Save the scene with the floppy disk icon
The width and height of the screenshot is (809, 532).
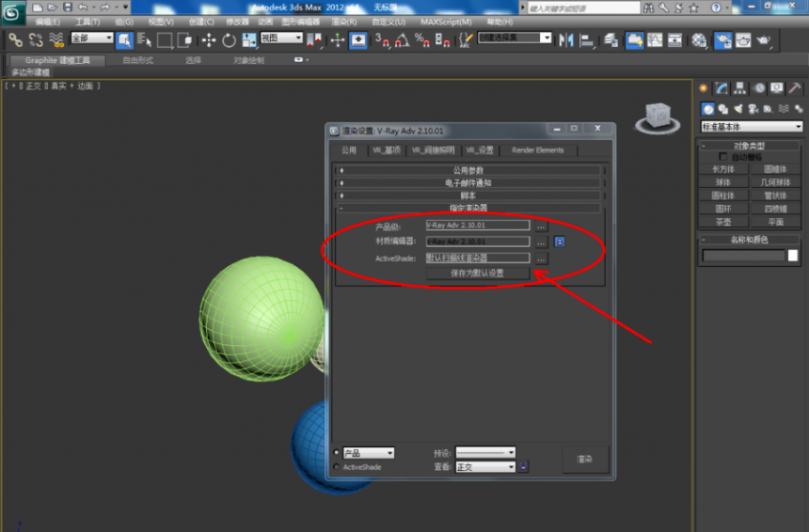click(x=68, y=8)
